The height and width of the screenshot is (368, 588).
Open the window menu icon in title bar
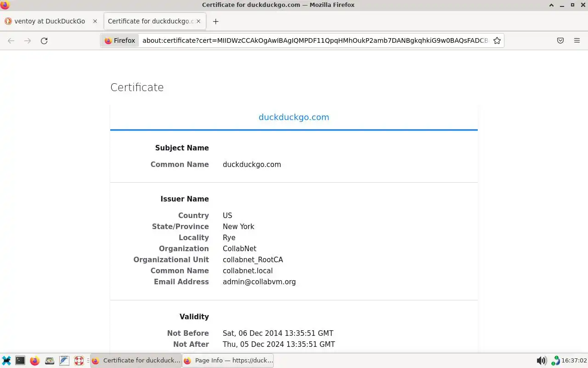coord(5,5)
